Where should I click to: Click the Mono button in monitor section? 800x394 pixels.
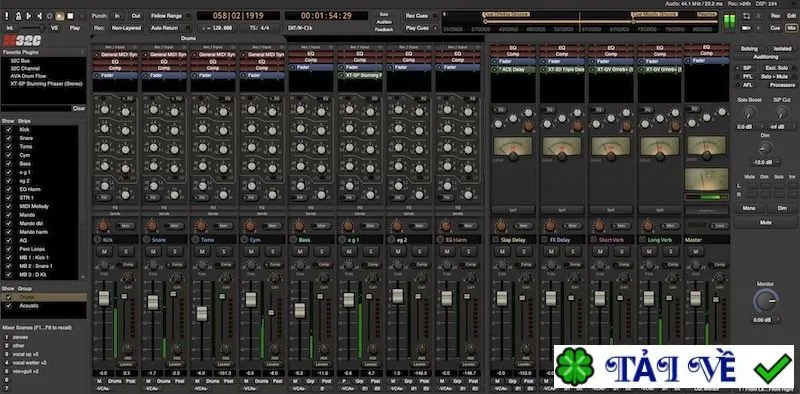pyautogui.click(x=749, y=208)
